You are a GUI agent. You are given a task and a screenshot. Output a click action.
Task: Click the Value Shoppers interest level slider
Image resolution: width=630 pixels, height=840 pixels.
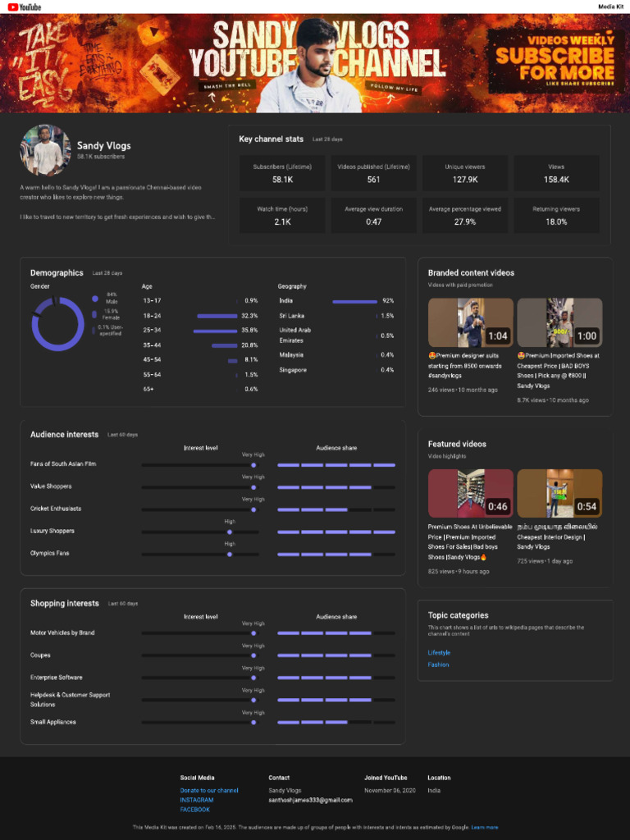coord(200,487)
